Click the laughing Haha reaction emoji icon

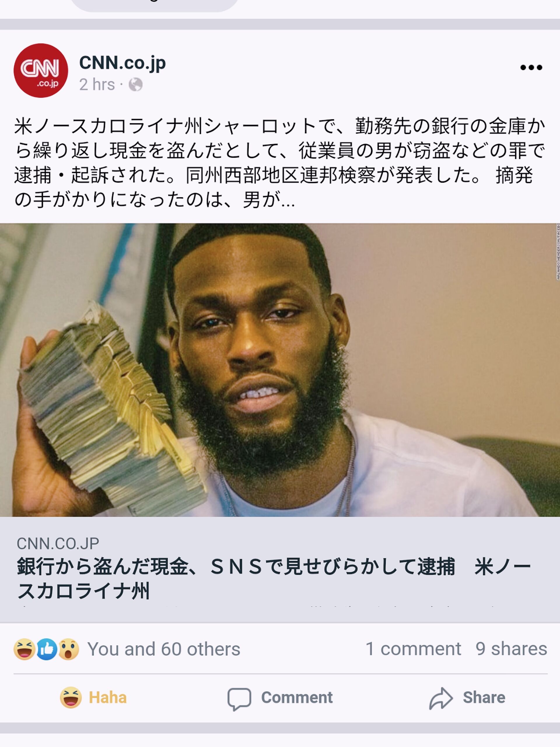(x=24, y=649)
